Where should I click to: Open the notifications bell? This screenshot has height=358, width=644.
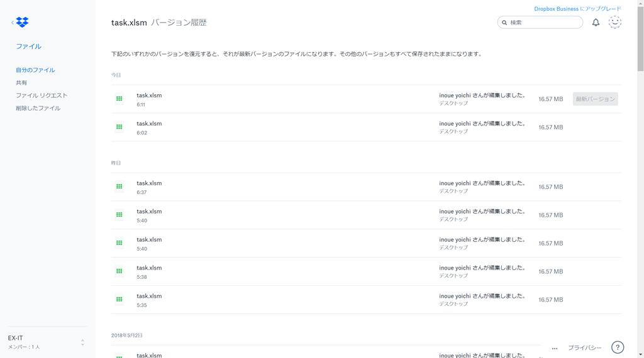pyautogui.click(x=596, y=23)
